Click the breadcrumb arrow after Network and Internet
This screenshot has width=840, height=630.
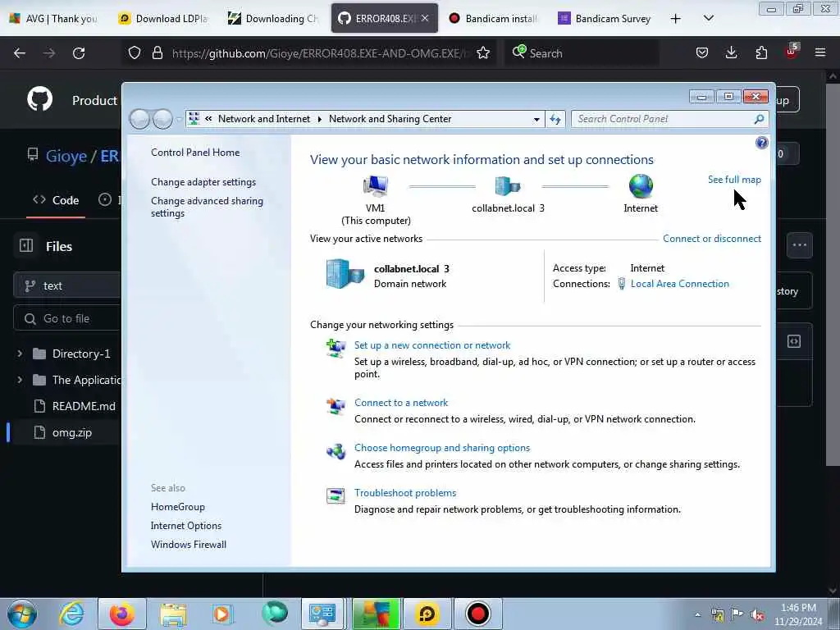tap(319, 119)
